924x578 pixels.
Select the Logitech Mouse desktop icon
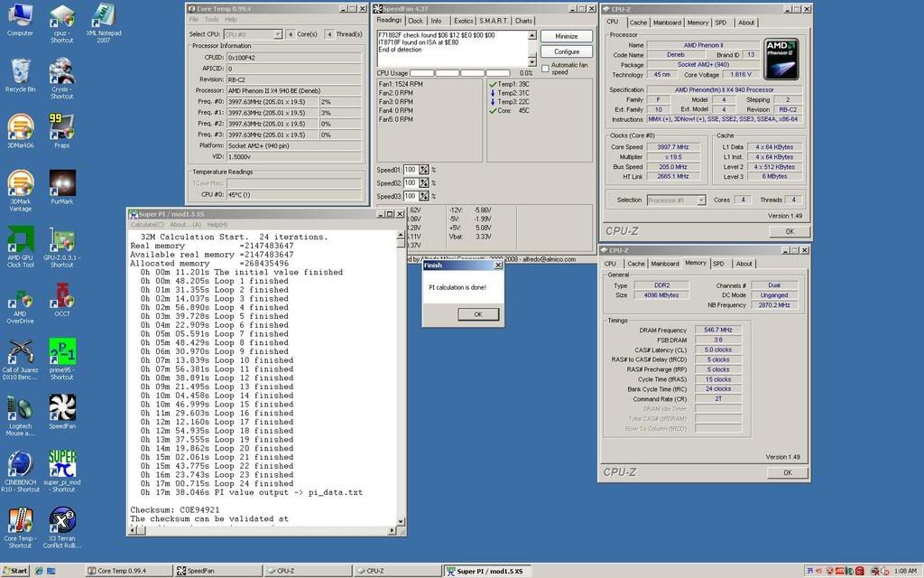point(20,415)
